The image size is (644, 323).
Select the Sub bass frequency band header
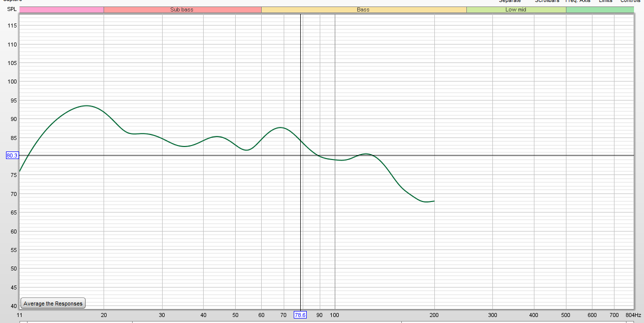click(182, 9)
